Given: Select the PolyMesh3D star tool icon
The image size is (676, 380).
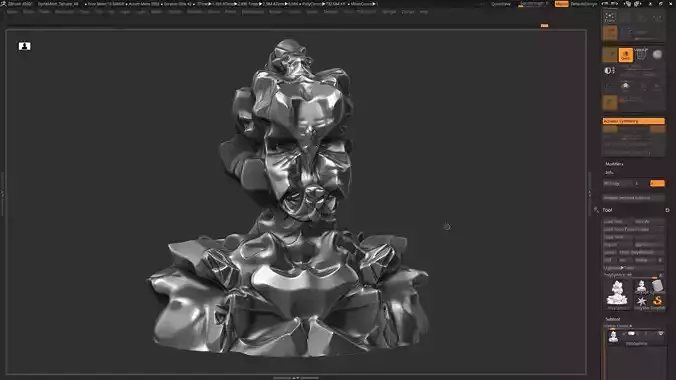Looking at the screenshot, I should point(642,301).
